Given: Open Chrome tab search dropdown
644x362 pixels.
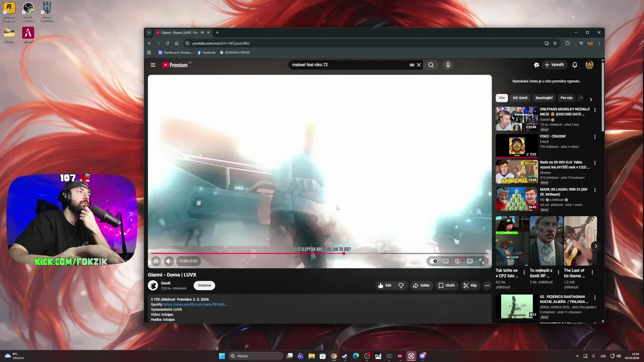Looking at the screenshot, I should click(148, 32).
